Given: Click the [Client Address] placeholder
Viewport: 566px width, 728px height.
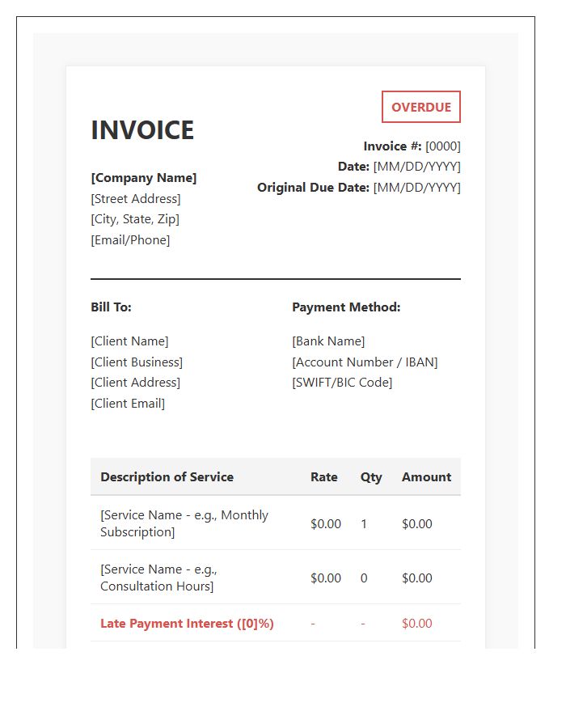Looking at the screenshot, I should [136, 383].
